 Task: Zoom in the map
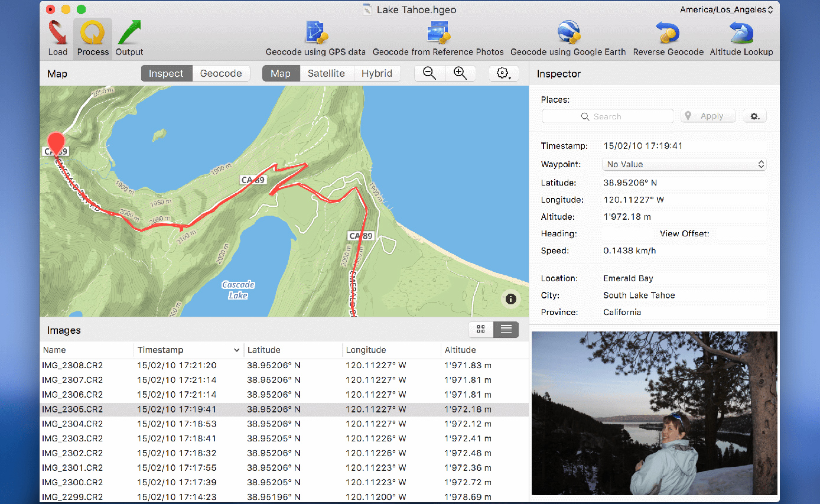click(x=460, y=73)
